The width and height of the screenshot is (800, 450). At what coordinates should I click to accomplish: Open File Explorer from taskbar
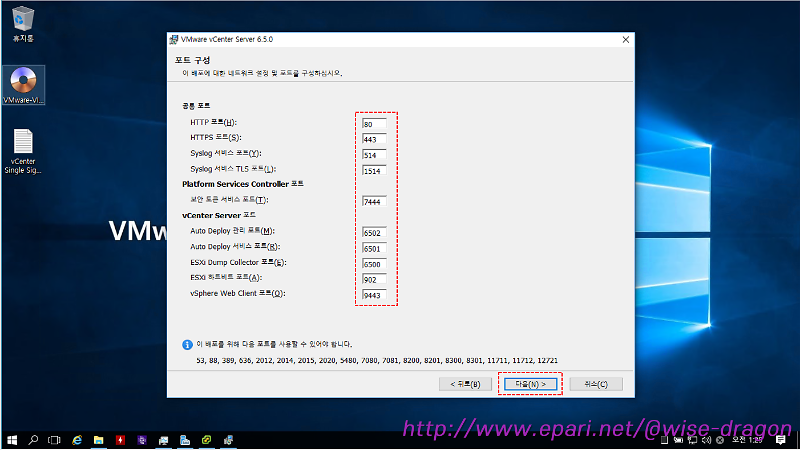(x=98, y=440)
